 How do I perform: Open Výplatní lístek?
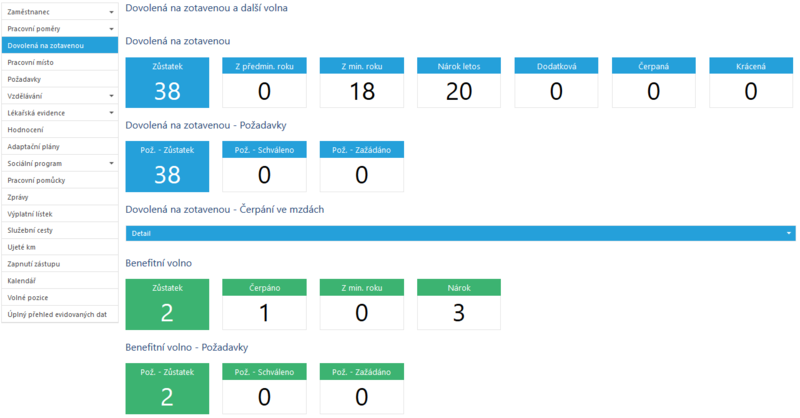tap(60, 214)
